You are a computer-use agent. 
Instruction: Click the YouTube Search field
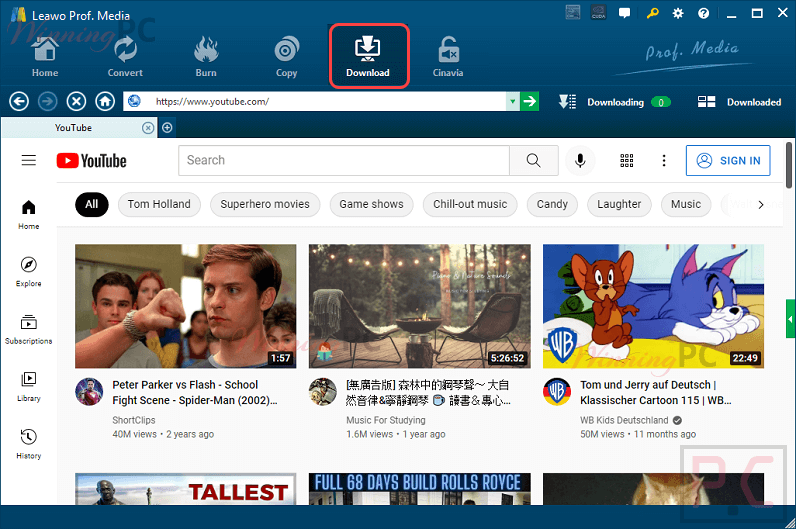tap(344, 160)
